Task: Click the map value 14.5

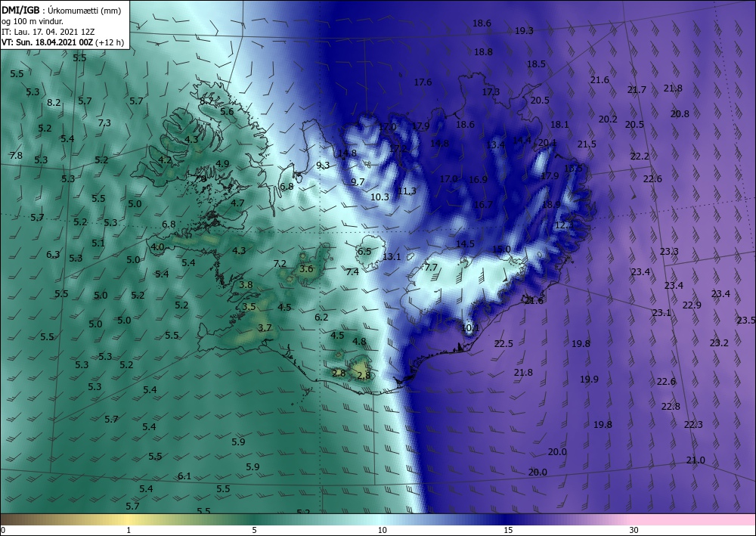Action: pyautogui.click(x=465, y=244)
